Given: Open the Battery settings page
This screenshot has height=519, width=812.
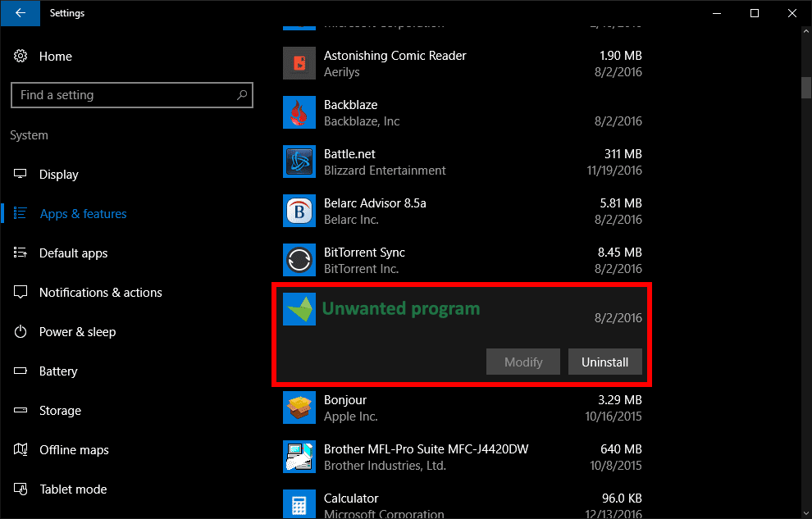Looking at the screenshot, I should [58, 371].
